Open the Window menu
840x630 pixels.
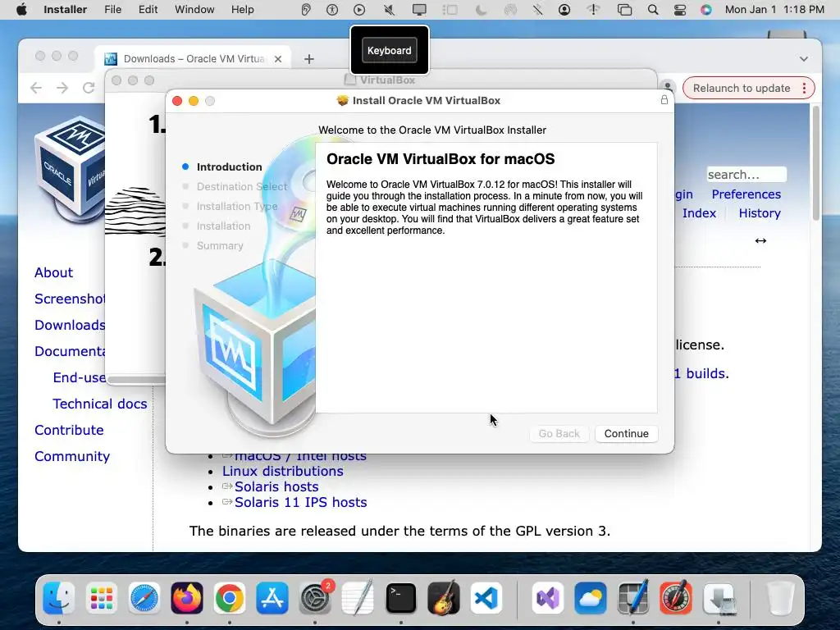(x=194, y=10)
